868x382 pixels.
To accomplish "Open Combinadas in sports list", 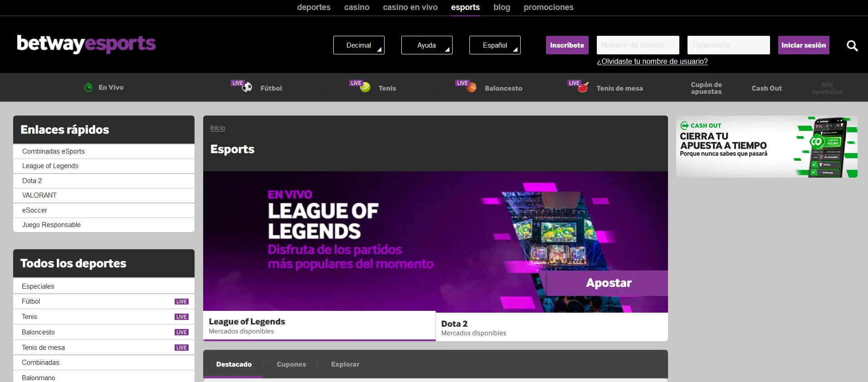I will (104, 363).
